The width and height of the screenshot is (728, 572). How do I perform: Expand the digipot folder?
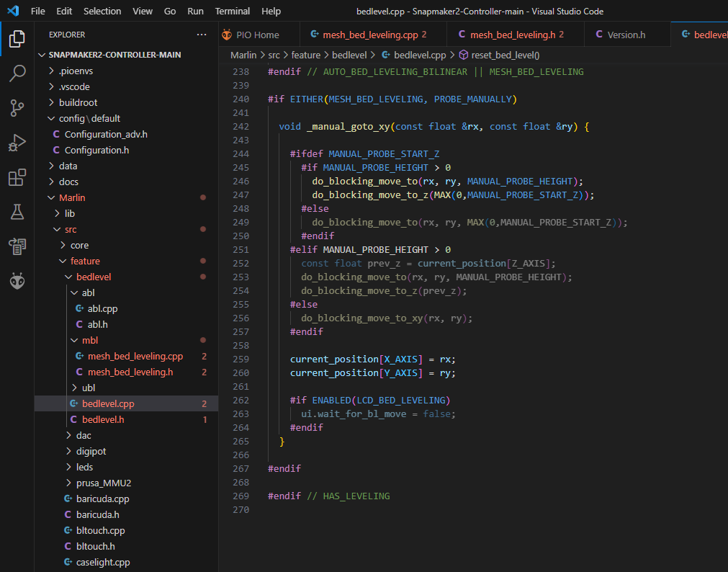[126, 451]
